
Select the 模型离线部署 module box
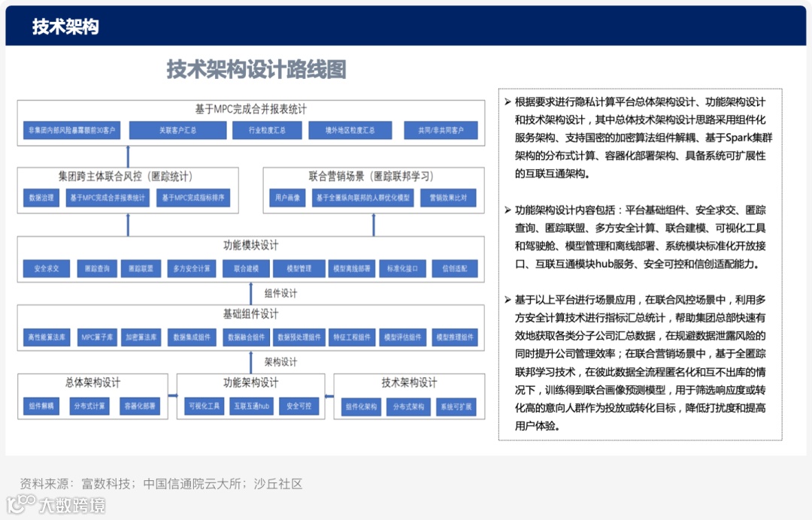352,268
